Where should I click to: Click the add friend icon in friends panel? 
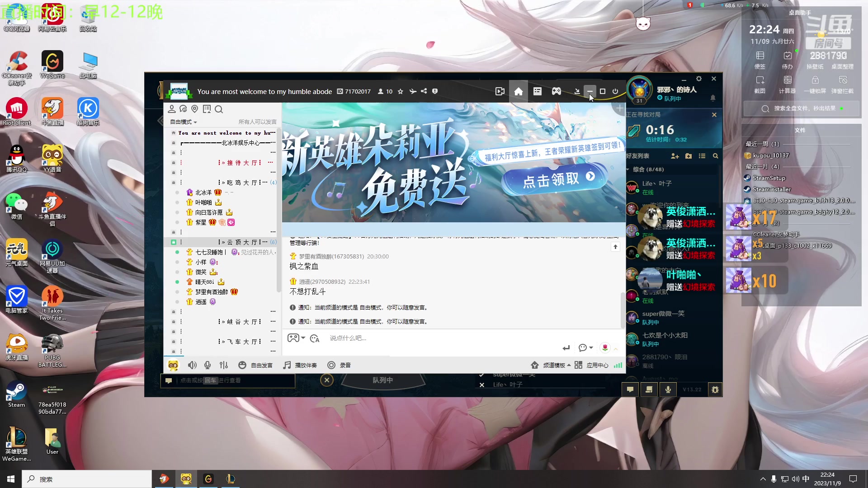point(675,156)
